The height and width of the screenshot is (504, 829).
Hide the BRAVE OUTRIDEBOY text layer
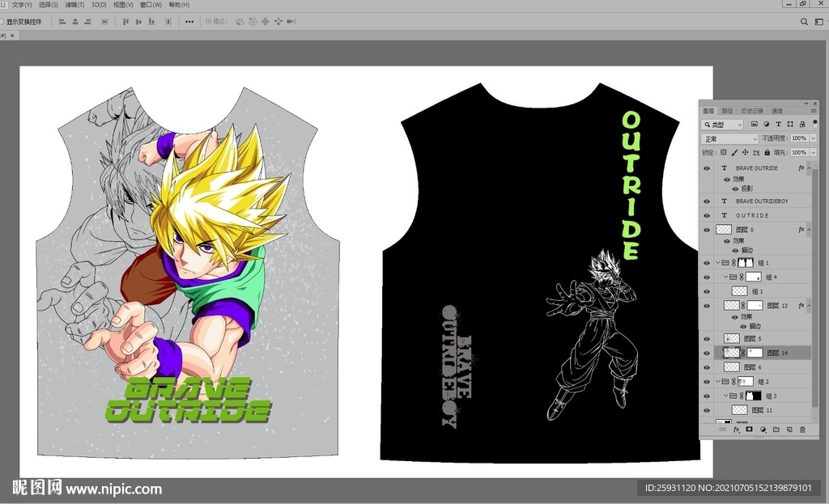point(706,201)
